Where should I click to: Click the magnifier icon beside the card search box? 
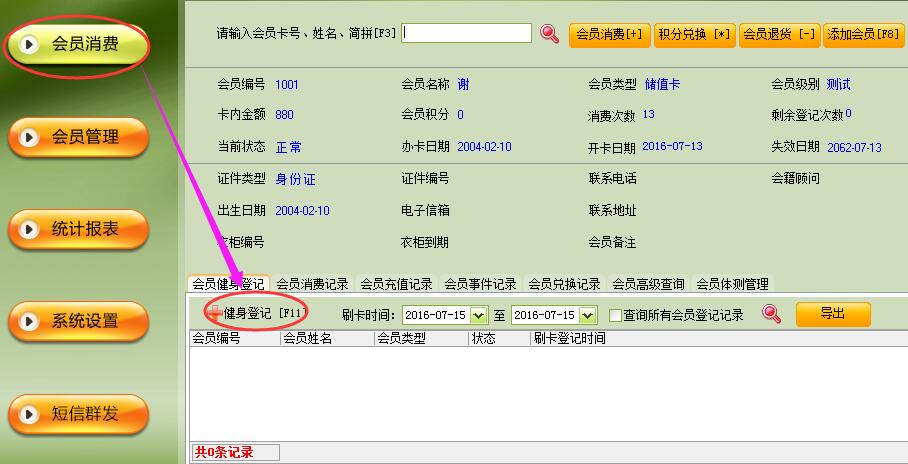[550, 34]
